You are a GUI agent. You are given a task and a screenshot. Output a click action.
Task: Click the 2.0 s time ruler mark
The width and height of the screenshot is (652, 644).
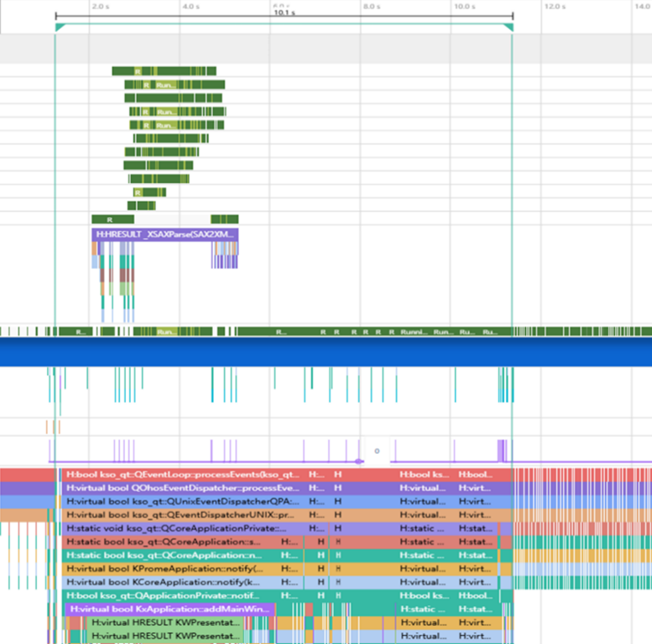(100, 6)
